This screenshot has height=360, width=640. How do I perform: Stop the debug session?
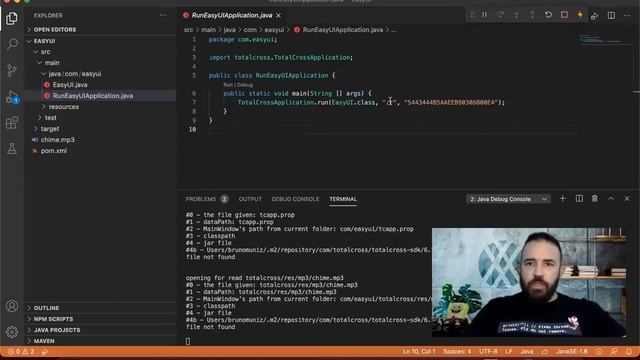coord(564,15)
